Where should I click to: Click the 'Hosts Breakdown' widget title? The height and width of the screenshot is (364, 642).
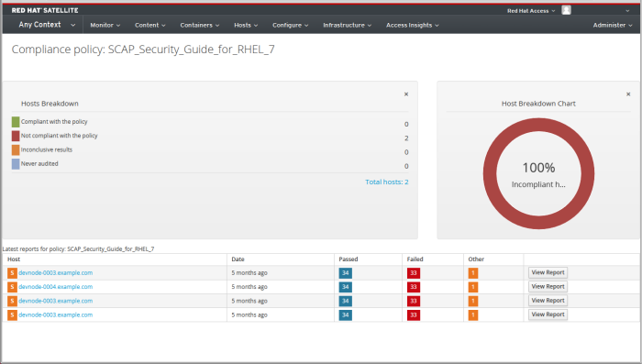click(50, 104)
